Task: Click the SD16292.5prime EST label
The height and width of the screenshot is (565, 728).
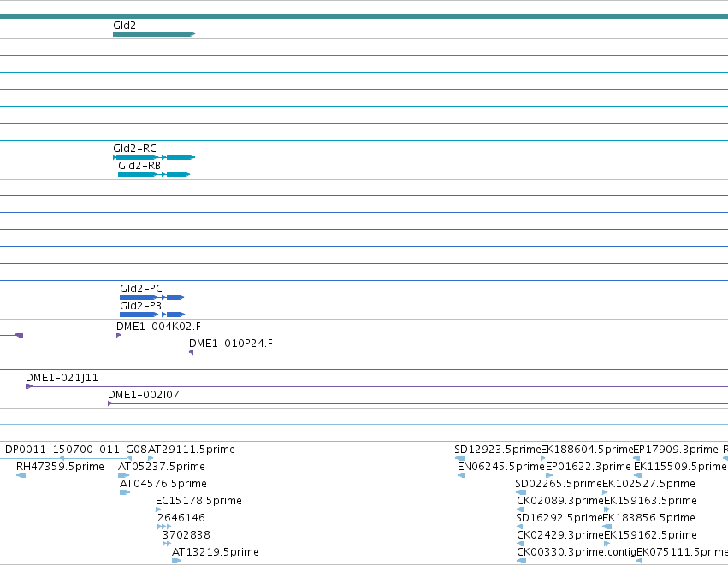Action: [x=559, y=518]
